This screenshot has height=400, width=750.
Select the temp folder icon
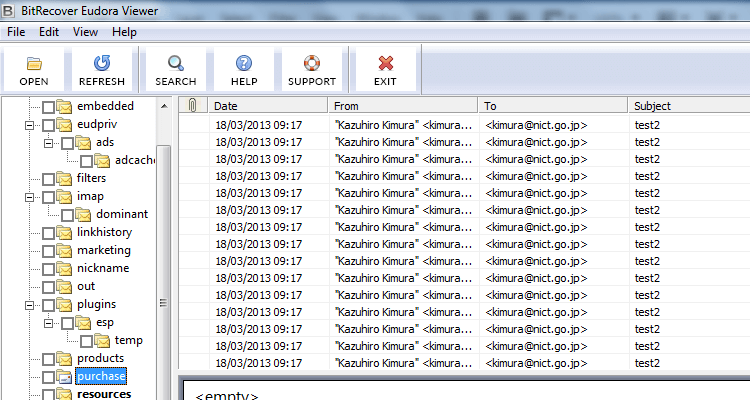pos(102,341)
